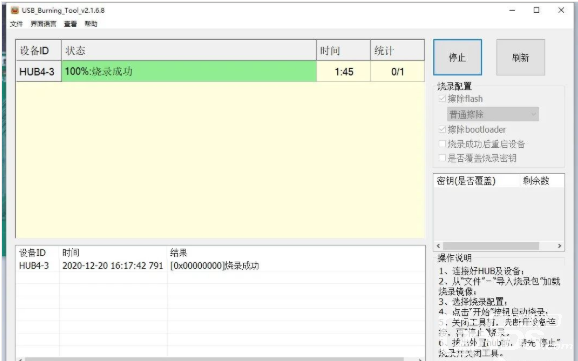Click the 状态 column header
Viewport: 578px width, 361px height.
point(189,51)
